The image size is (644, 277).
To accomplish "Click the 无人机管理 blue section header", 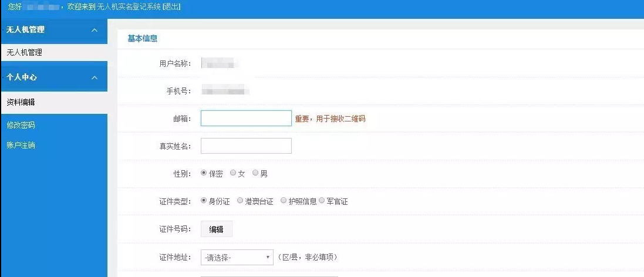I will (x=47, y=30).
